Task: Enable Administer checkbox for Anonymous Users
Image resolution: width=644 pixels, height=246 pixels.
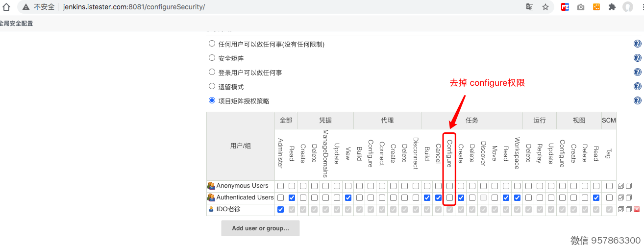Action: (280, 186)
